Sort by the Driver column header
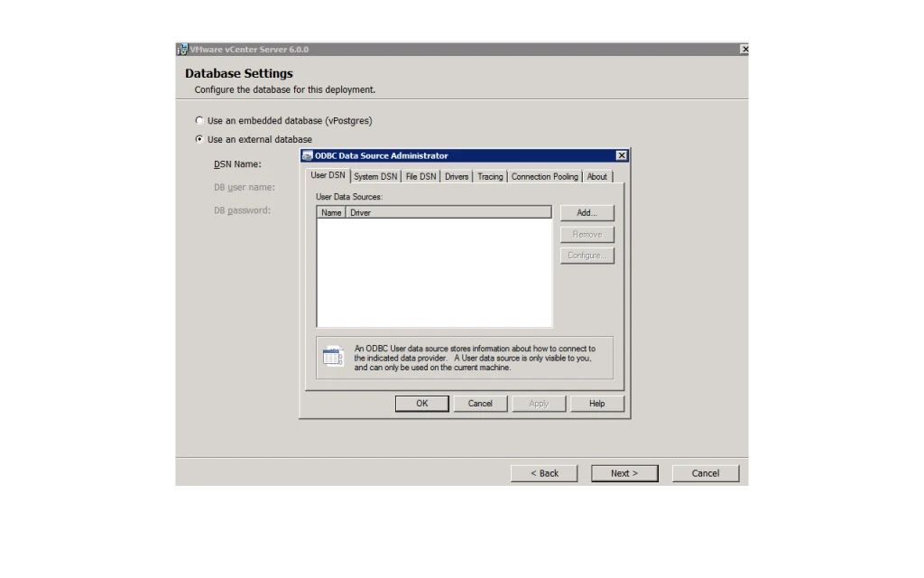The image size is (924, 578). tap(448, 212)
